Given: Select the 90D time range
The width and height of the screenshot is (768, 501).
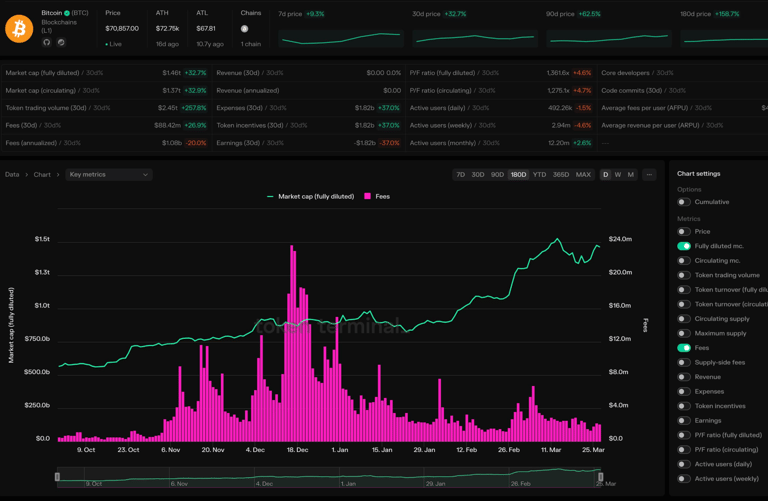Looking at the screenshot, I should coord(497,174).
